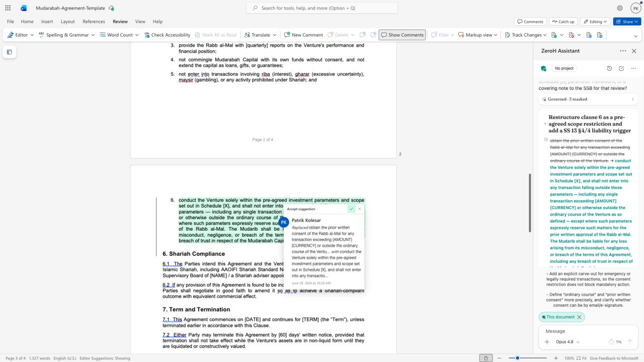
Task: Accept the suggestion with the checkmark
Action: (x=351, y=209)
